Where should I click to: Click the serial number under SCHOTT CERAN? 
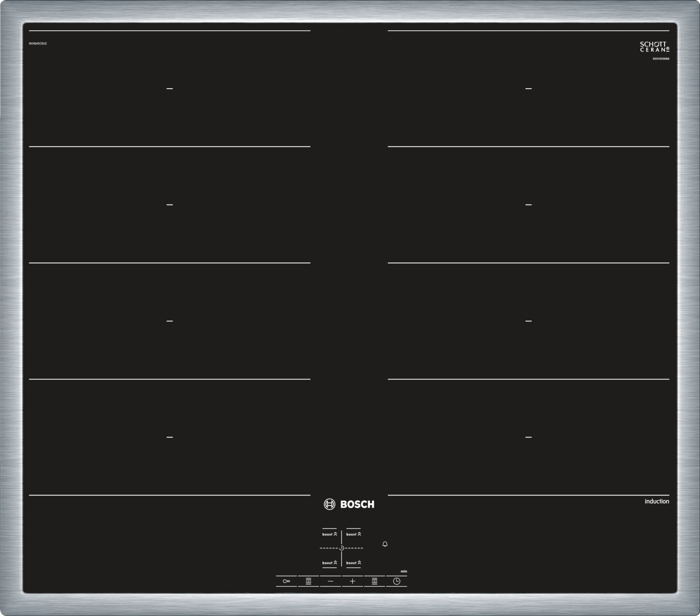(x=661, y=59)
